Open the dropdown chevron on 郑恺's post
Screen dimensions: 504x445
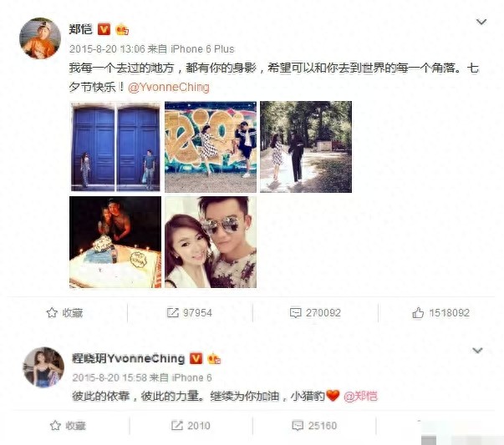(481, 22)
